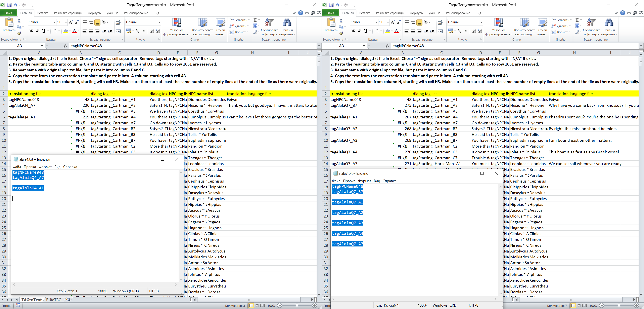Click the Paste icon in left Excel window
This screenshot has width=644, height=309.
coord(9,23)
